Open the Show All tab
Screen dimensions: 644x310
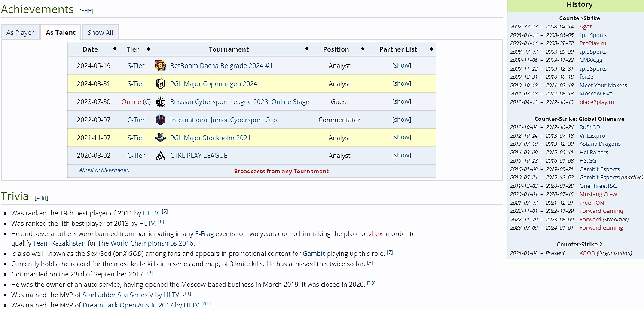point(100,32)
